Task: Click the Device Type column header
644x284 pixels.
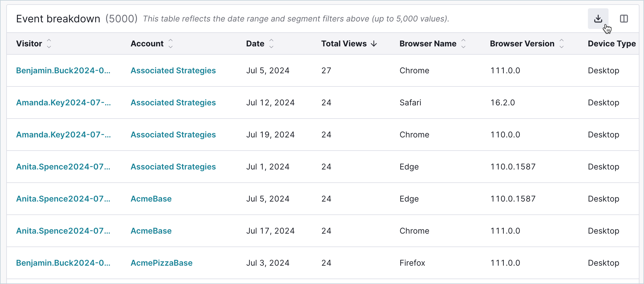Action: click(x=612, y=44)
